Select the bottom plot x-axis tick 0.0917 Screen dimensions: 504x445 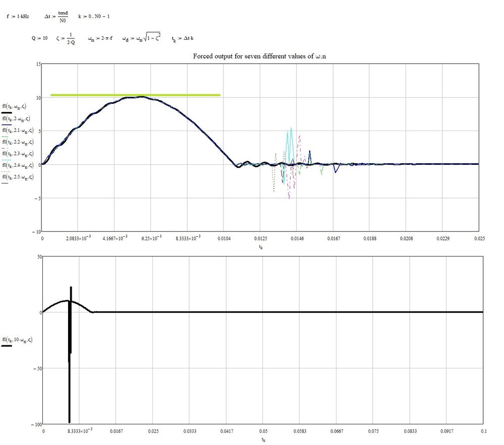tap(447, 431)
